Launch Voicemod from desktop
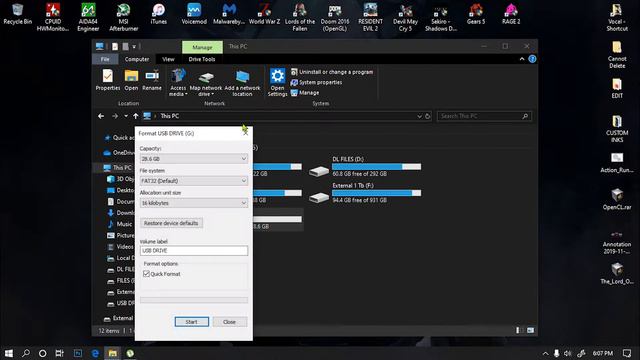Viewport: 640px width, 360px height. pos(194,14)
